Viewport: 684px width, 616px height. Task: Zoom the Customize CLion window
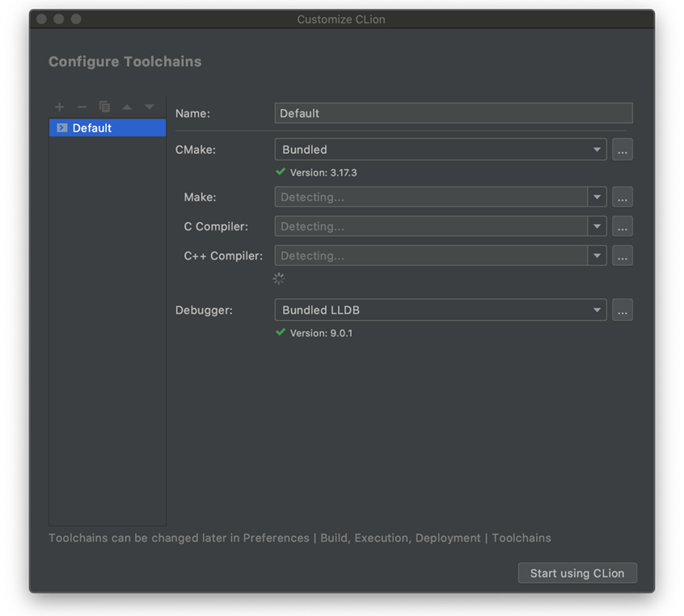76,19
